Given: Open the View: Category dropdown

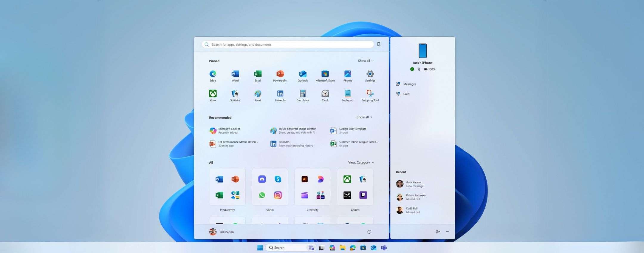Looking at the screenshot, I should tap(361, 163).
